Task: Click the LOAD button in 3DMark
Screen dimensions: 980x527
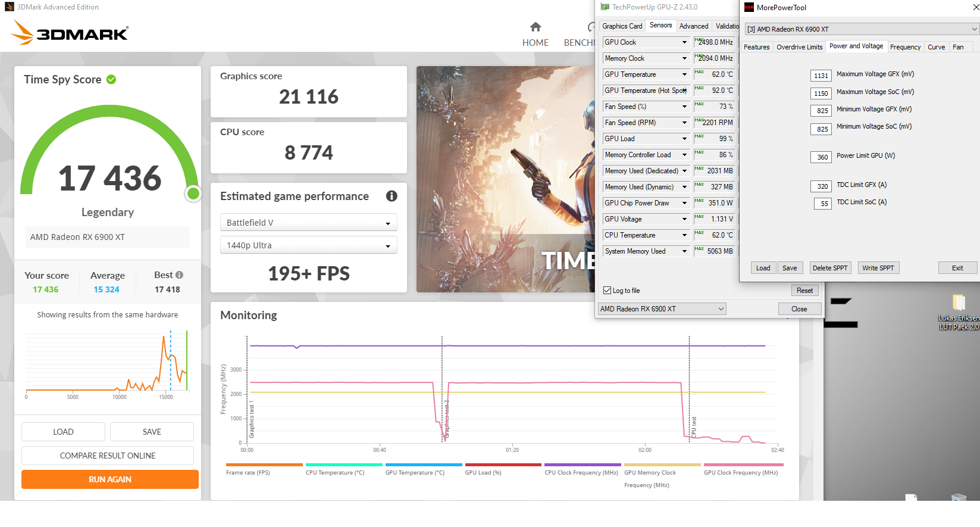Action: (63, 432)
